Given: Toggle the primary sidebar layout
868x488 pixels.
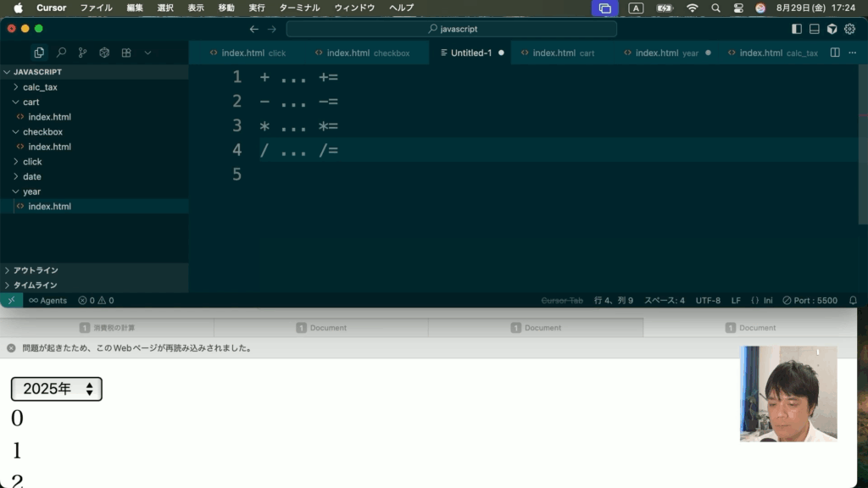Looking at the screenshot, I should 796,29.
